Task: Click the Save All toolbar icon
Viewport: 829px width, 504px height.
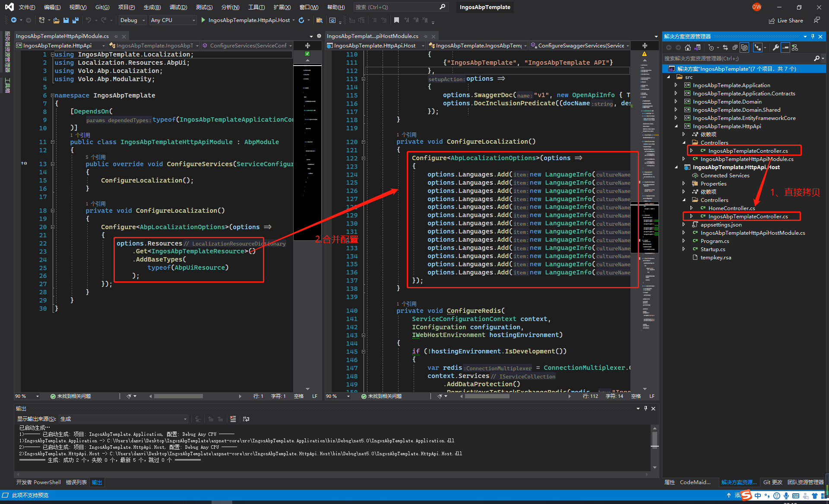Action: [76, 20]
